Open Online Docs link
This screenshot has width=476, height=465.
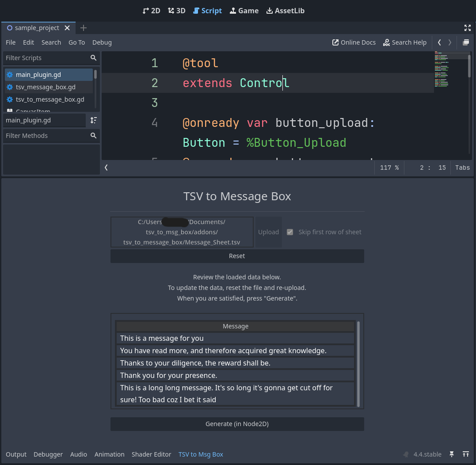354,42
